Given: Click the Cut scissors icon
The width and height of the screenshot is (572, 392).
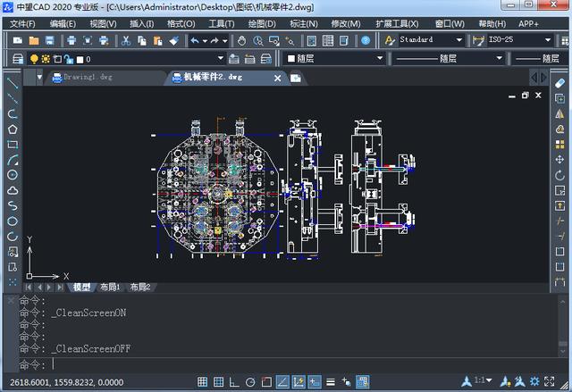Looking at the screenshot, I should [x=126, y=40].
